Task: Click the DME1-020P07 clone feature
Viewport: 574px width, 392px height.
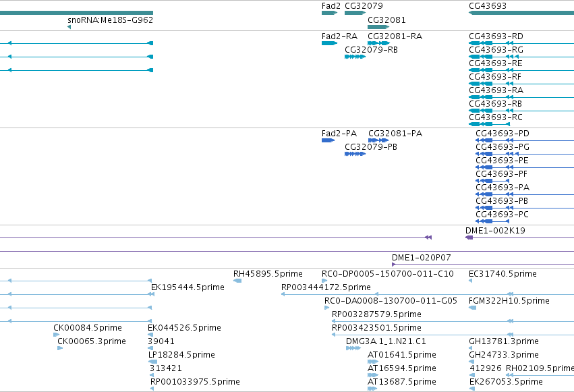Action: point(483,264)
